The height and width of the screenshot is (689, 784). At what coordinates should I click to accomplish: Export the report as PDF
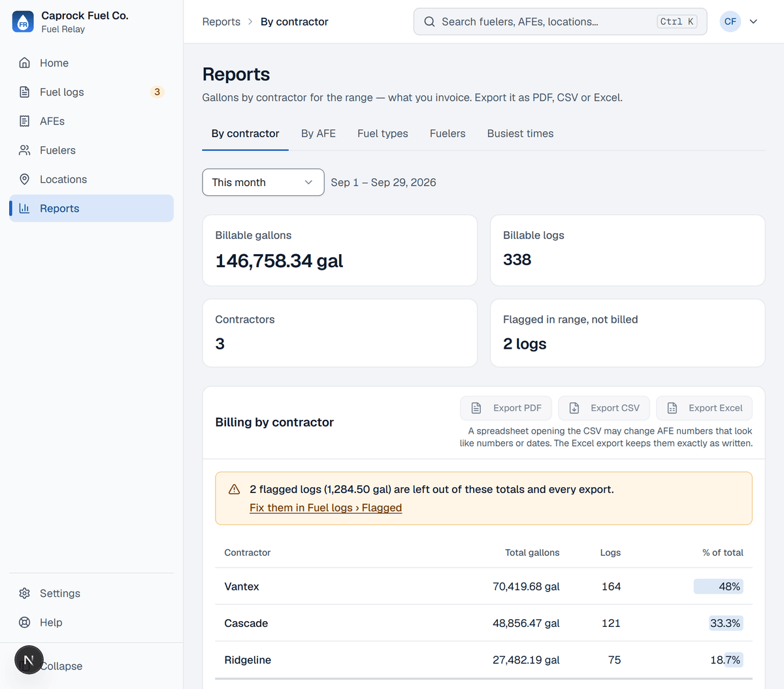(x=506, y=408)
